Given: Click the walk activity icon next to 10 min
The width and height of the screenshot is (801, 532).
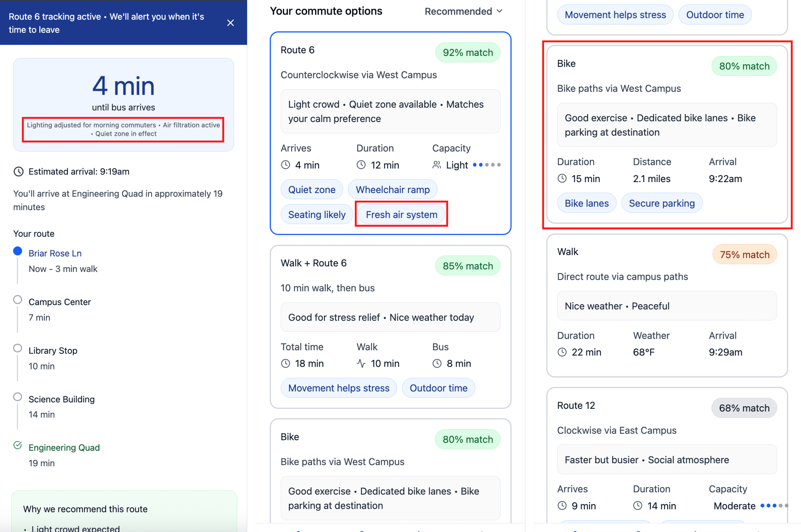Looking at the screenshot, I should (361, 363).
